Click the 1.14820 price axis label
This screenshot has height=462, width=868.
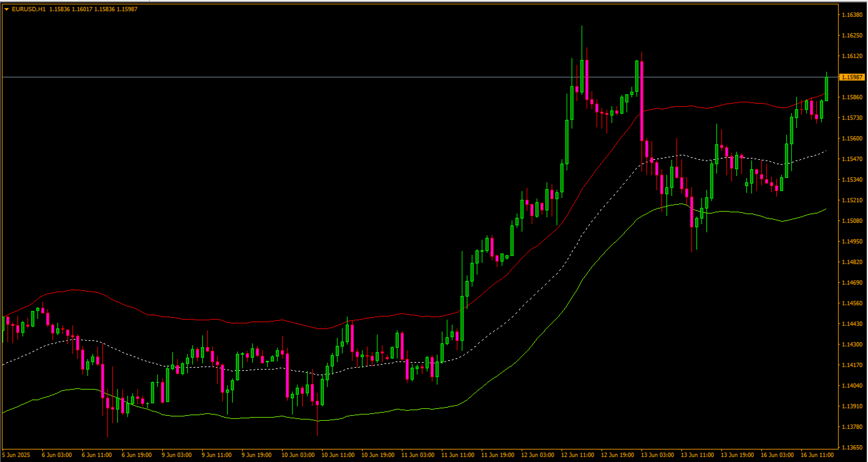point(852,262)
